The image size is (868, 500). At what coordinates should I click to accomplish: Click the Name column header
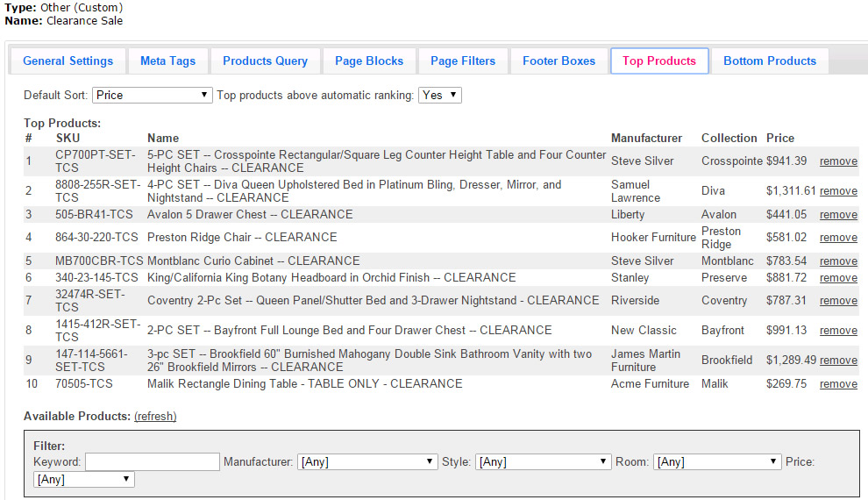pos(163,139)
